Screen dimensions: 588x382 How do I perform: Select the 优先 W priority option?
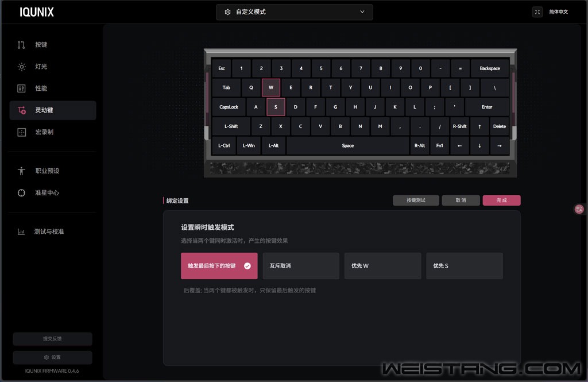pos(382,265)
